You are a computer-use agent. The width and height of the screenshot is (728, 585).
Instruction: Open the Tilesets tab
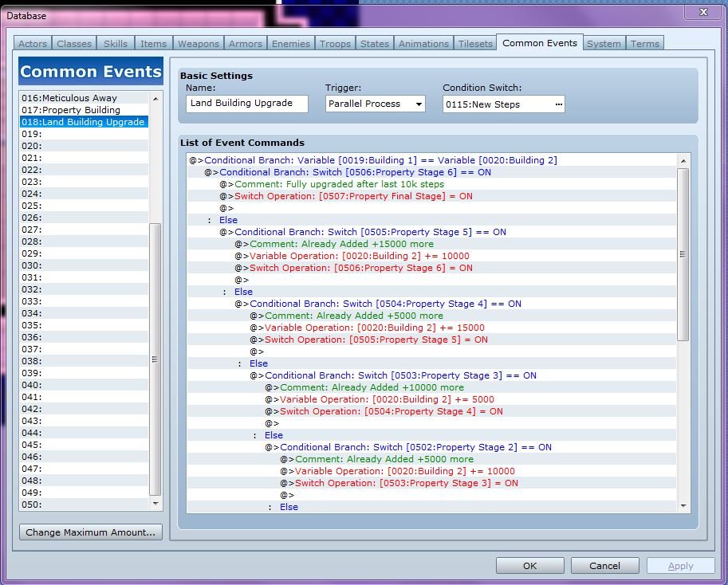point(475,44)
